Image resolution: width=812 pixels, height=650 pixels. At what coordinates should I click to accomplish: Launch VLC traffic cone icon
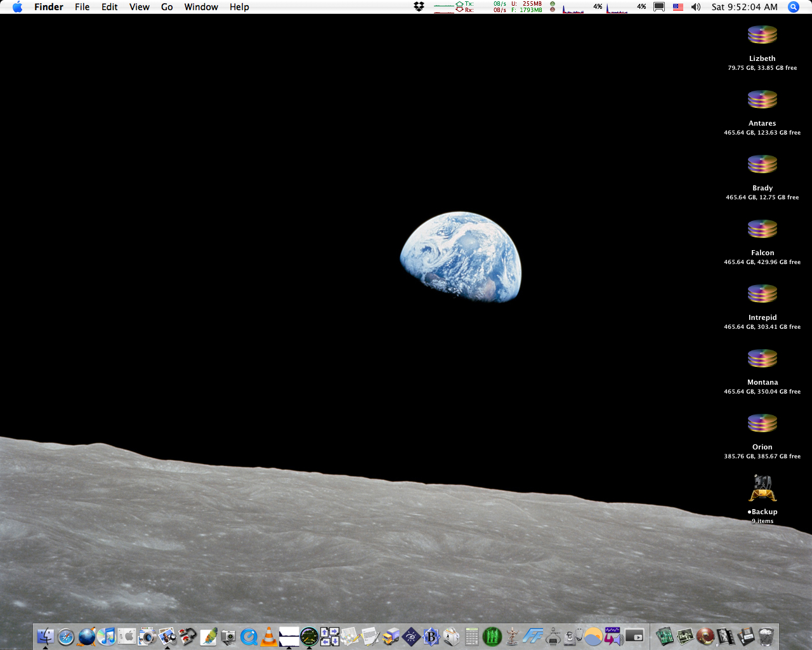pyautogui.click(x=269, y=636)
